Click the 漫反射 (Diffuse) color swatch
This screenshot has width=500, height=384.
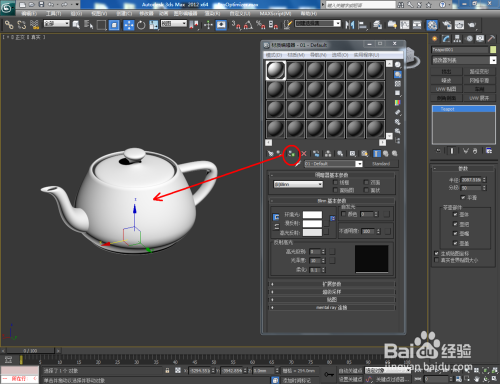click(312, 223)
